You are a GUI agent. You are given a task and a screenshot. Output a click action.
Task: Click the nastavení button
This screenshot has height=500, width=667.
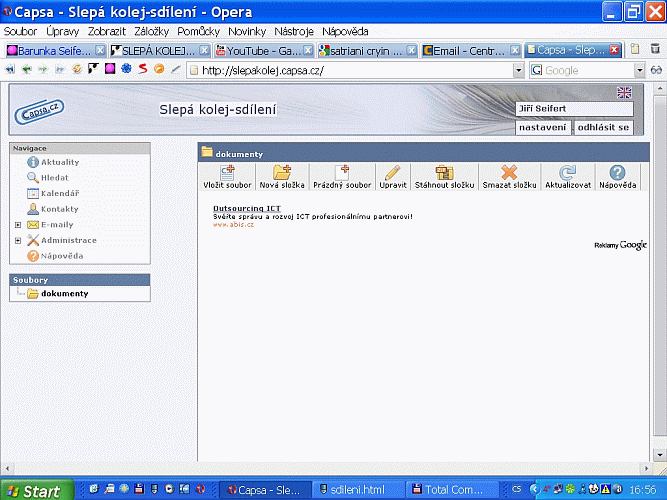click(543, 127)
